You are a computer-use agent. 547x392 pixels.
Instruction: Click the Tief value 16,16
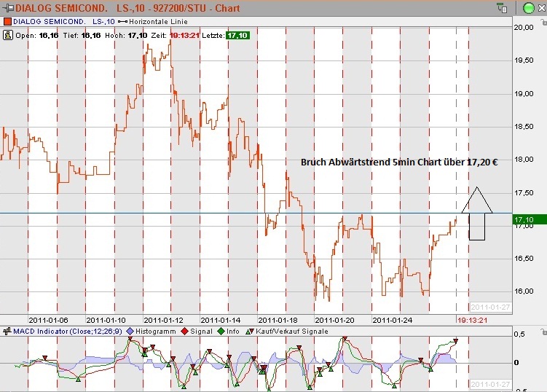tap(91, 36)
